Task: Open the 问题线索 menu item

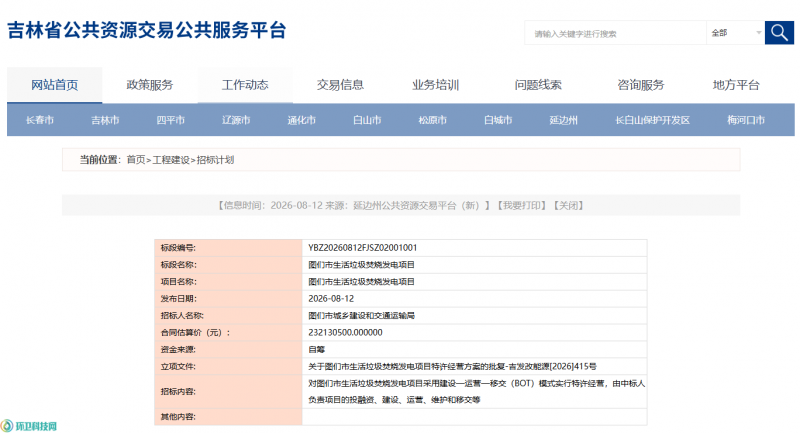Action: [x=538, y=85]
